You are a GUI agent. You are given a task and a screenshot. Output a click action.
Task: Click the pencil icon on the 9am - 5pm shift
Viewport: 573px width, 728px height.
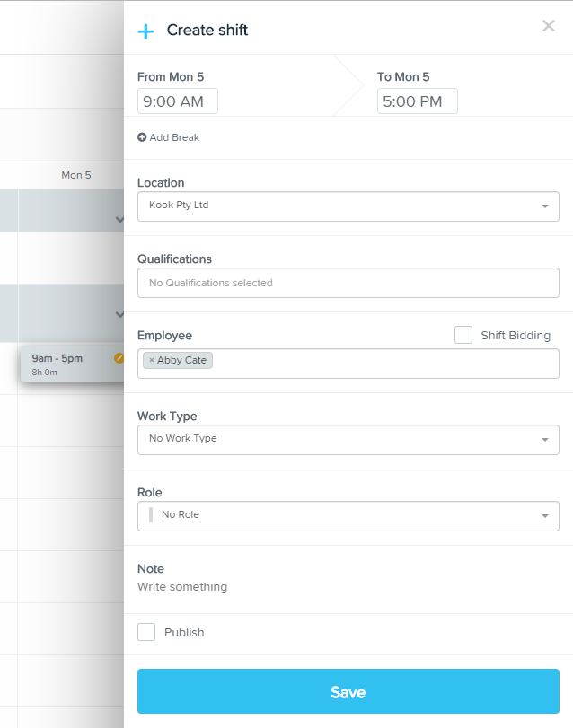(x=119, y=357)
